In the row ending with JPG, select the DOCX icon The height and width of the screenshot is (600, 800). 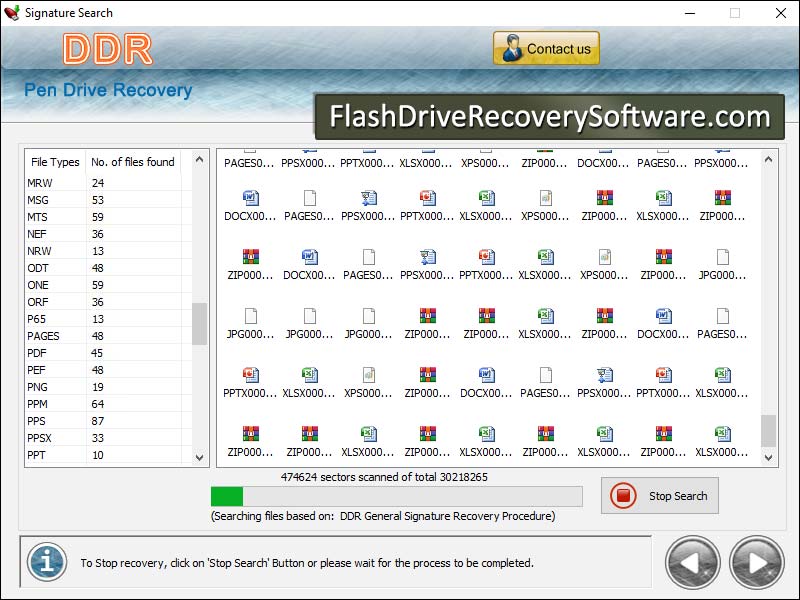pyautogui.click(x=310, y=257)
